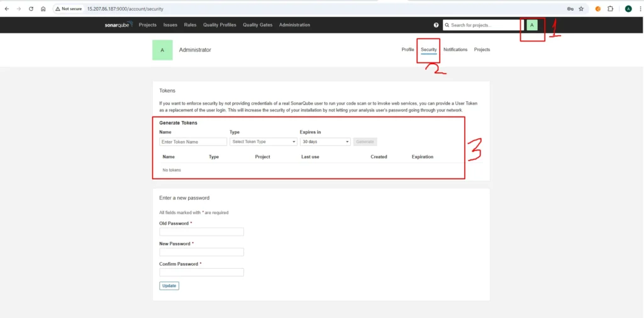Click the browser home icon

pos(43,9)
